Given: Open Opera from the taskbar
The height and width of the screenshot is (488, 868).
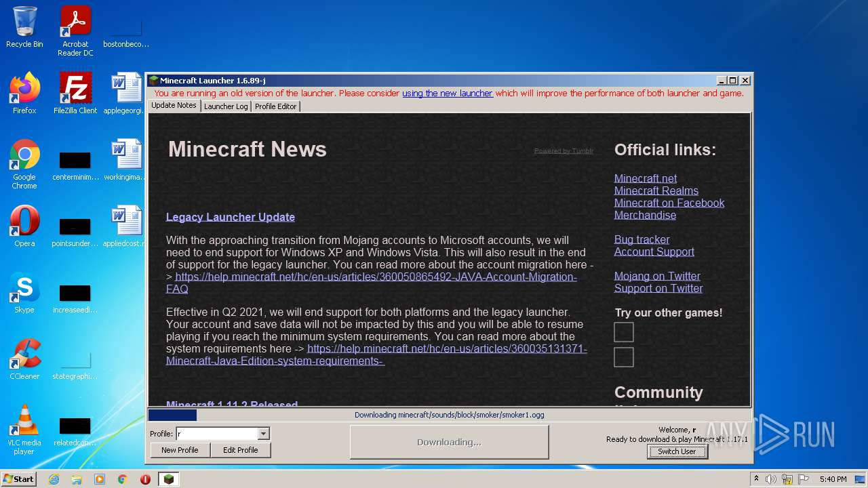Looking at the screenshot, I should 145,479.
